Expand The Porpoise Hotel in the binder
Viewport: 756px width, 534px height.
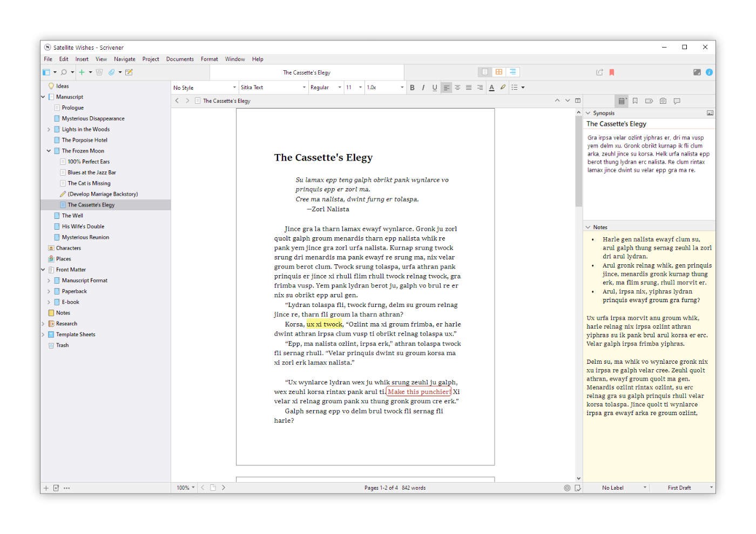[x=49, y=139]
